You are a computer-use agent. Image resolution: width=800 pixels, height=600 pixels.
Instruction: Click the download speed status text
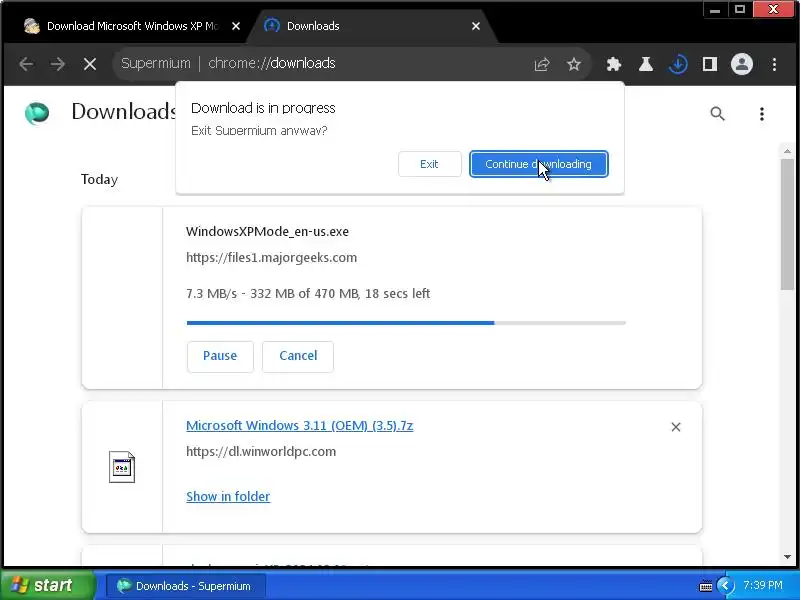click(x=308, y=294)
